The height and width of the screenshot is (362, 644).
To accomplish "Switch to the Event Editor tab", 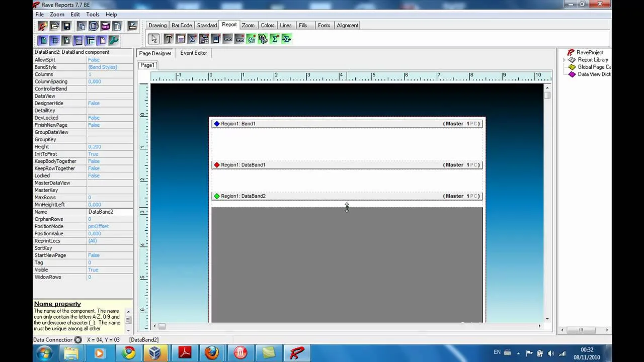I will click(194, 53).
